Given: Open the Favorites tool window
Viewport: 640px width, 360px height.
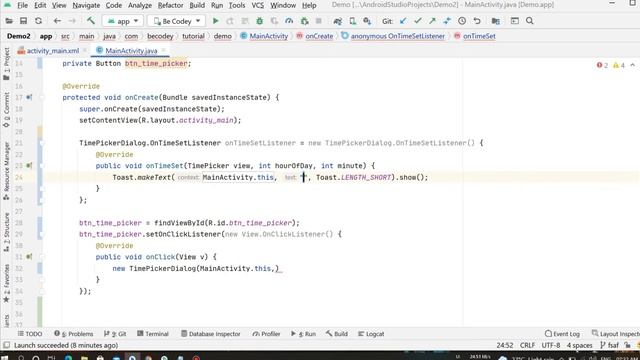Looking at the screenshot, I should pyautogui.click(x=6, y=282).
